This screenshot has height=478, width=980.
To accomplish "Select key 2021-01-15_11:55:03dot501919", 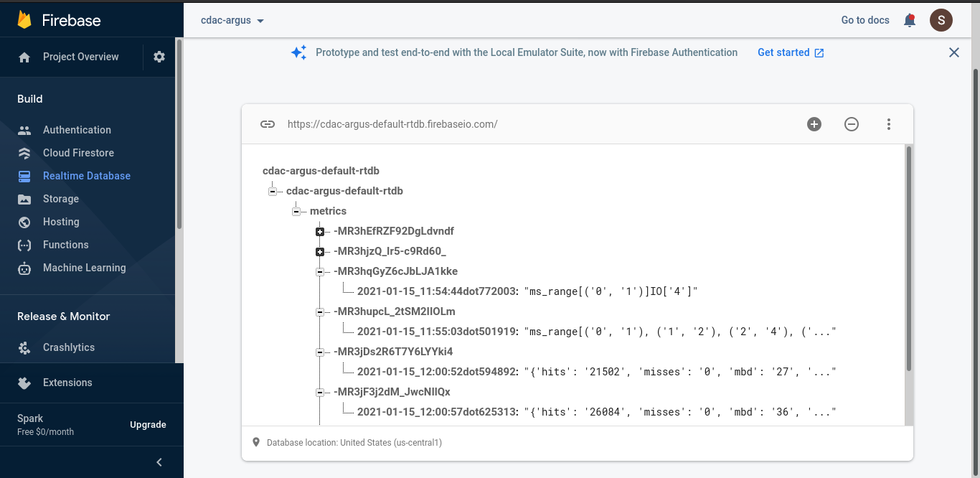I will (438, 332).
